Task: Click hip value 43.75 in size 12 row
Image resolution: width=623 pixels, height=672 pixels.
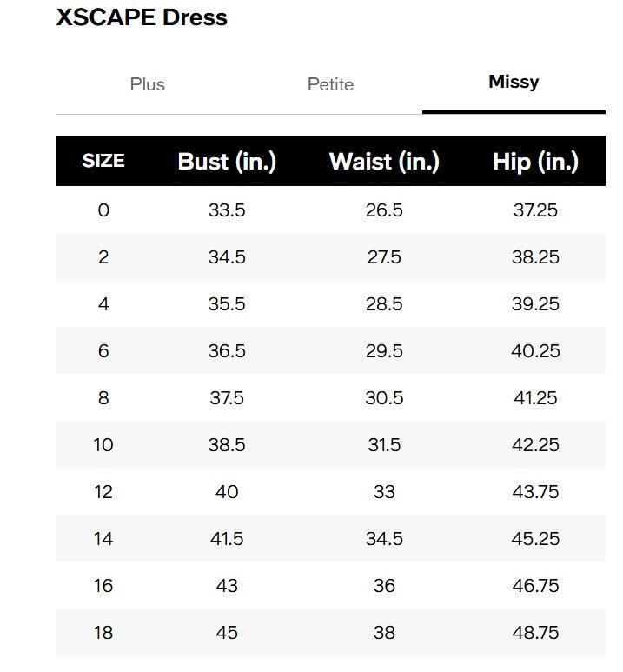Action: [x=535, y=491]
